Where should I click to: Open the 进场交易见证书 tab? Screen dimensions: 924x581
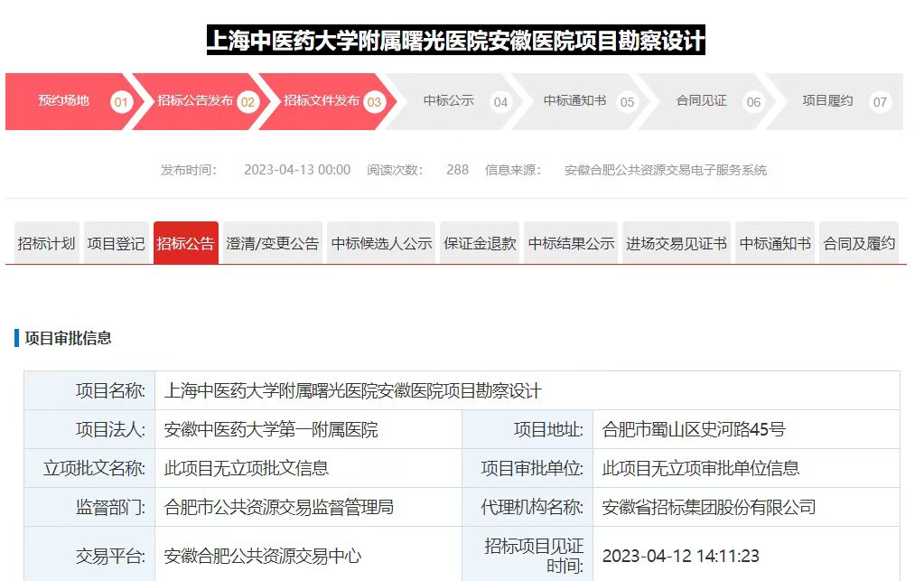click(677, 243)
